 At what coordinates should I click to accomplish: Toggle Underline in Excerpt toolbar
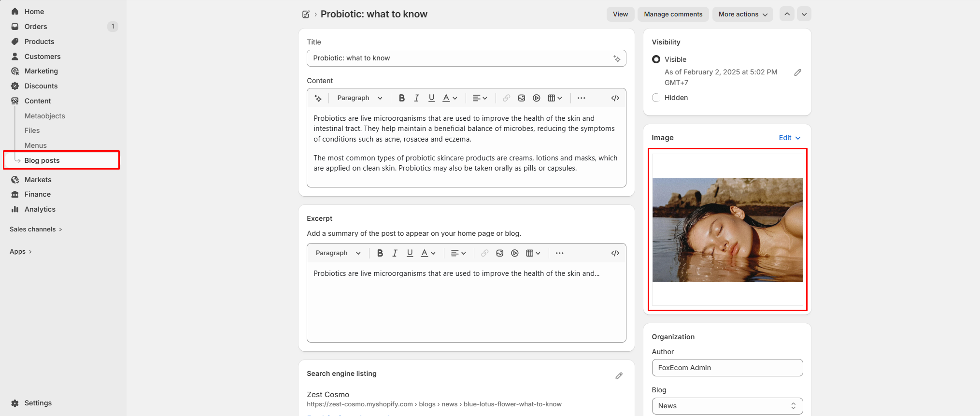[x=410, y=253]
